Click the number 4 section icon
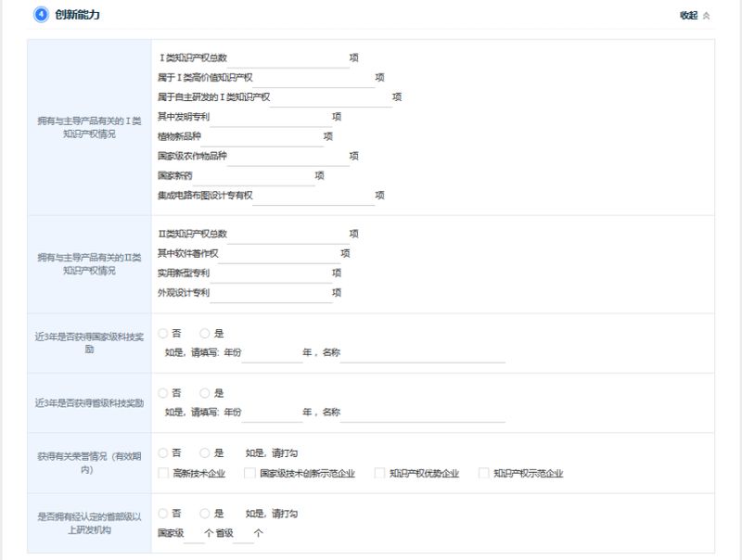This screenshot has width=742, height=560. pos(41,15)
